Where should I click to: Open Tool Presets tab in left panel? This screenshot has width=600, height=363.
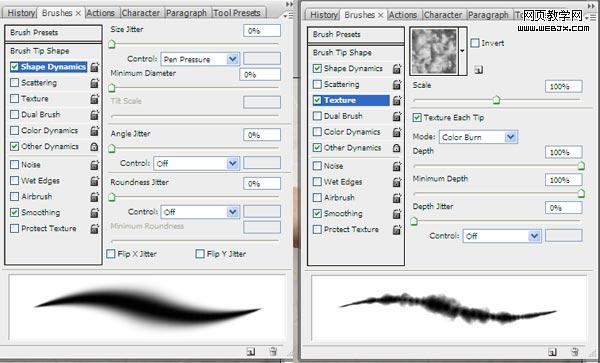coord(237,13)
